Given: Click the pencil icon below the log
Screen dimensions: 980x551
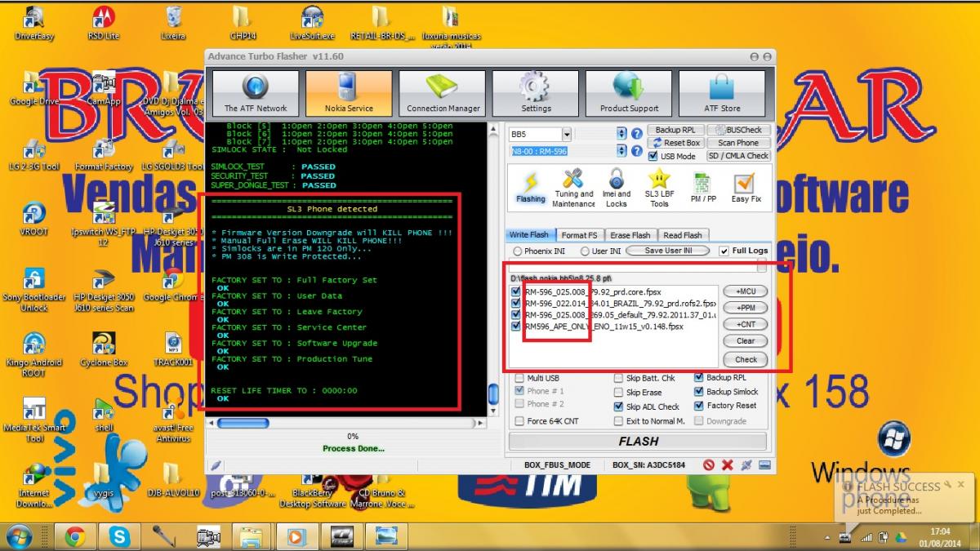Looking at the screenshot, I should [216, 464].
